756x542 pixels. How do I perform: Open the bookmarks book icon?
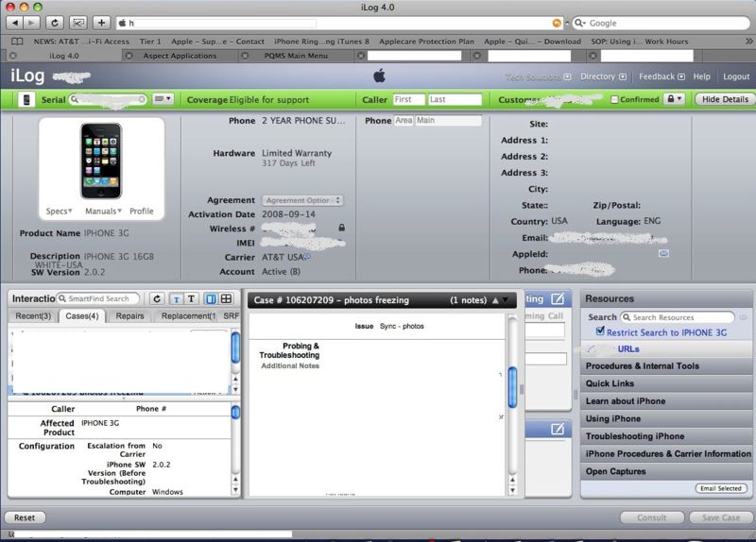coord(17,42)
